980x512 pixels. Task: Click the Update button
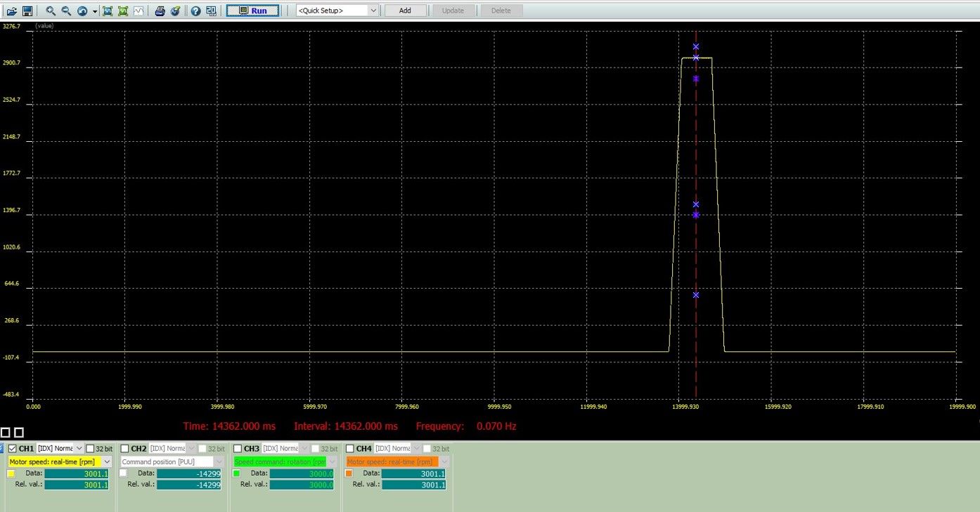point(453,11)
